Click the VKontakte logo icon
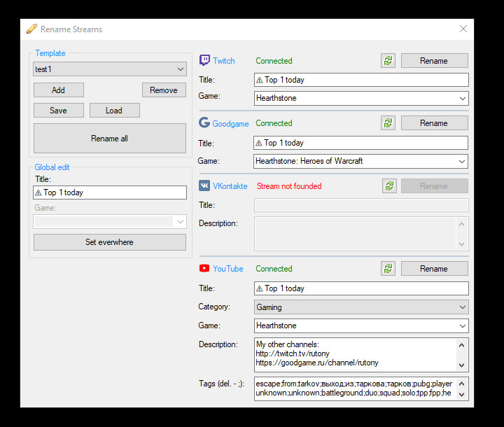Viewport: 504px width, 427px height. tap(204, 186)
